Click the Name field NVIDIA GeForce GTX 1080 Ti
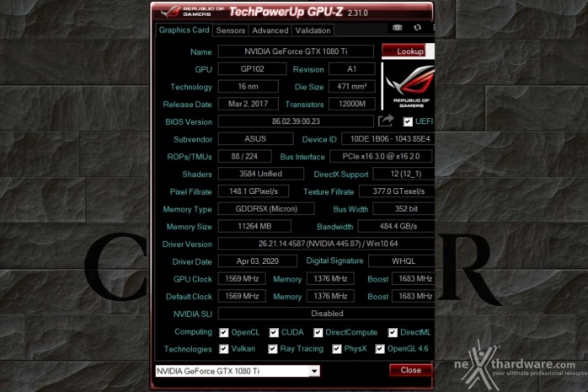 pos(296,51)
